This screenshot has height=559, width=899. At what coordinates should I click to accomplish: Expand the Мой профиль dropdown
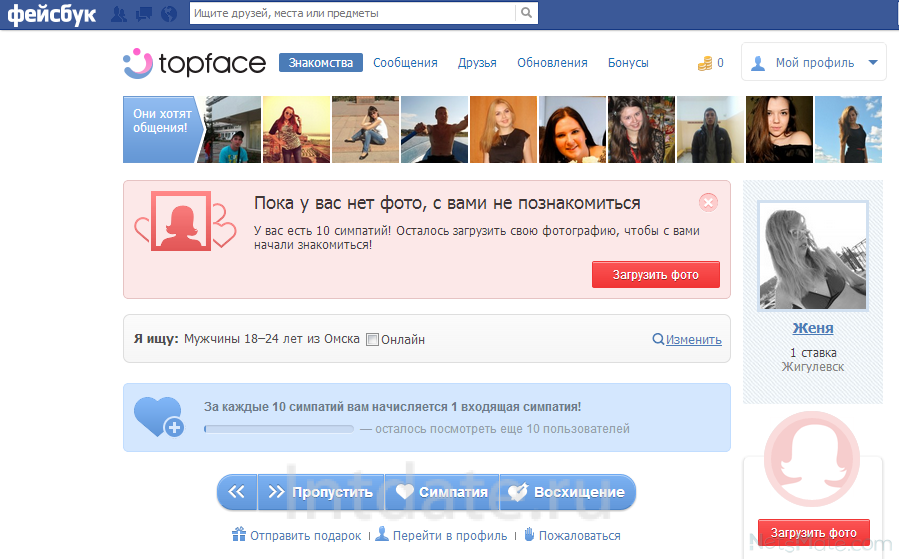click(872, 62)
